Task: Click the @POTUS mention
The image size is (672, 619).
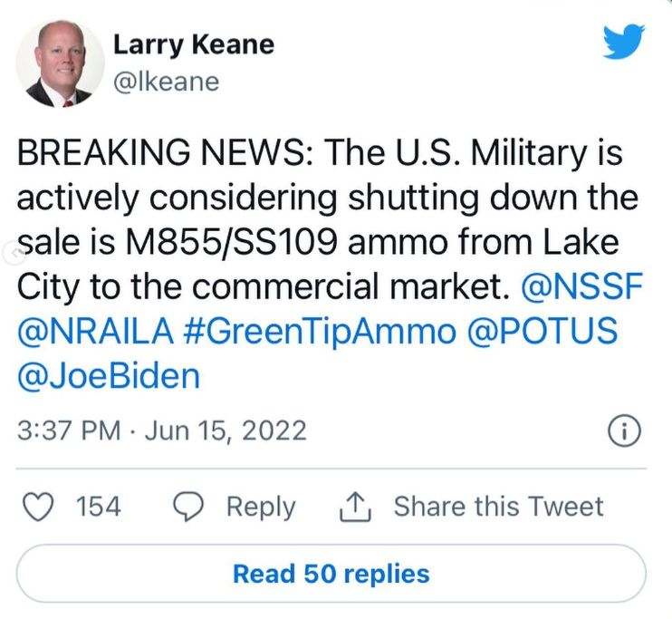Action: pyautogui.click(x=544, y=331)
